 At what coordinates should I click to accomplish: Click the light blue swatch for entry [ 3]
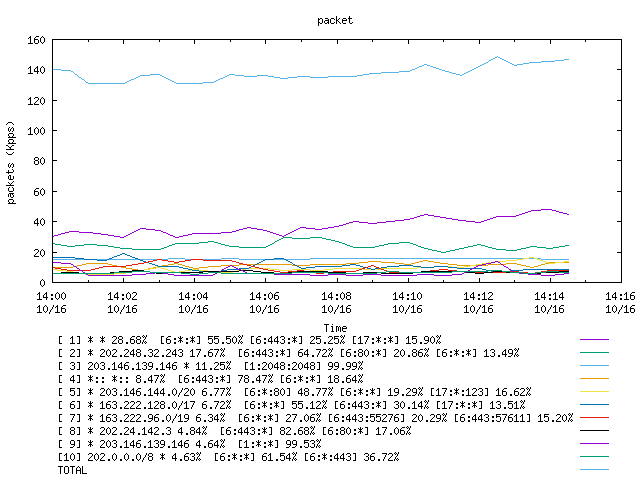[594, 366]
